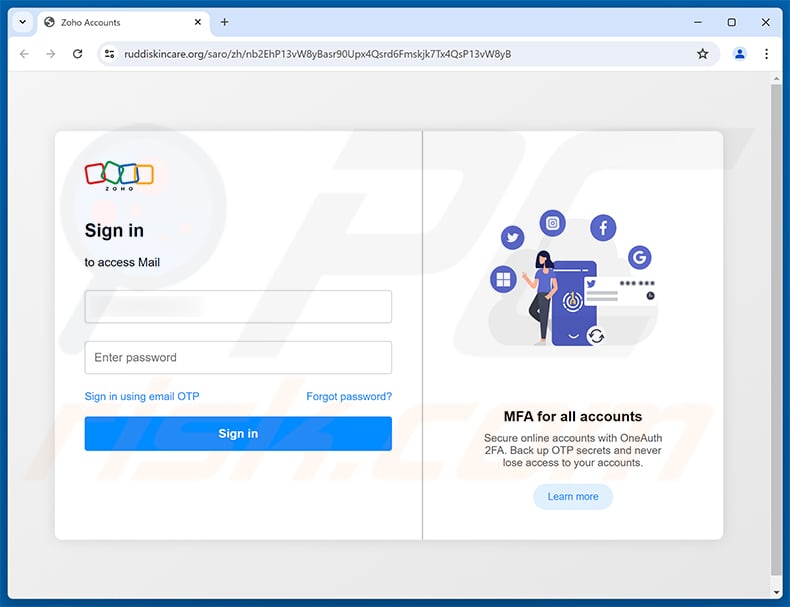Click the address bar URL
790x607 pixels.
(x=317, y=54)
